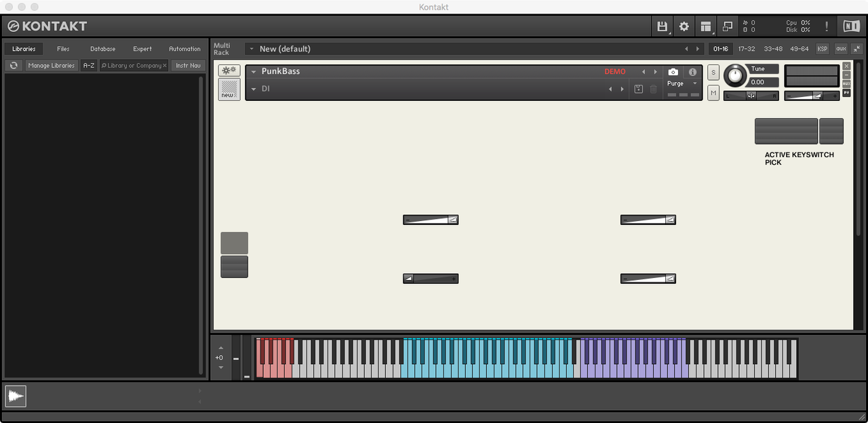Hit the exclamation mark panic button
This screenshot has height=423, width=868.
827,26
